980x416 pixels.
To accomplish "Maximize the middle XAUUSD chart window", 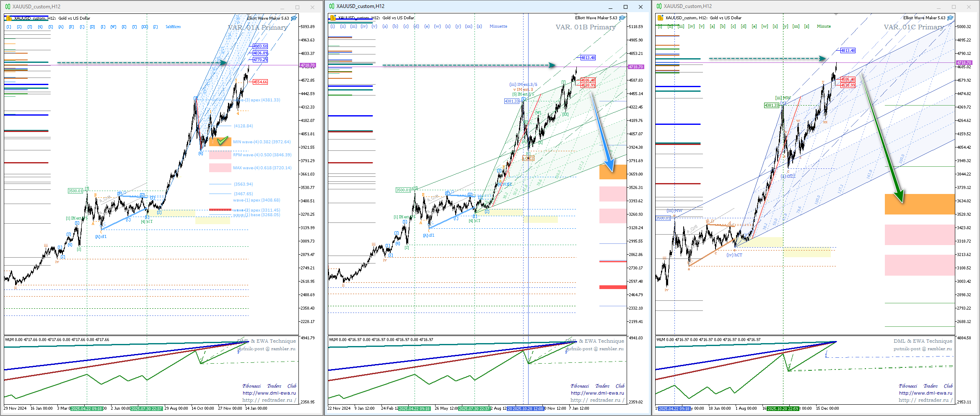I will 625,7.
